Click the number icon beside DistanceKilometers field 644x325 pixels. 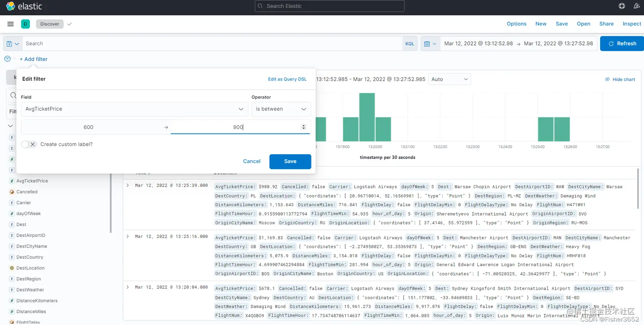pos(12,301)
